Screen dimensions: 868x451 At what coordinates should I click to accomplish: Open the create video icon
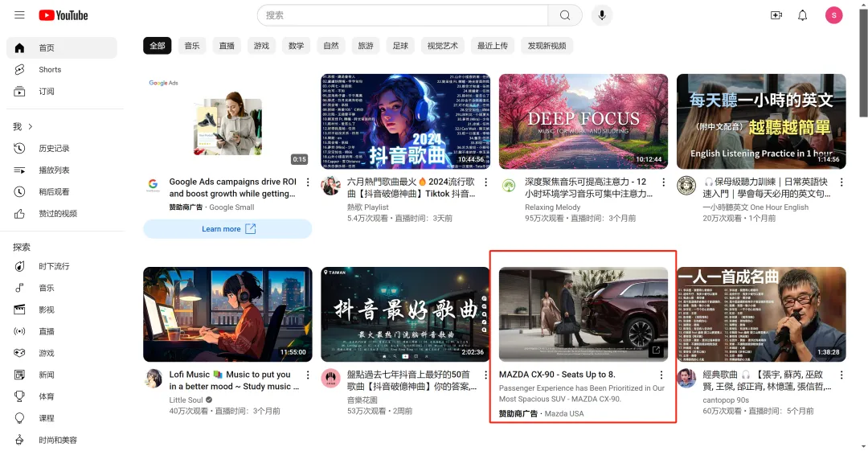tap(776, 15)
